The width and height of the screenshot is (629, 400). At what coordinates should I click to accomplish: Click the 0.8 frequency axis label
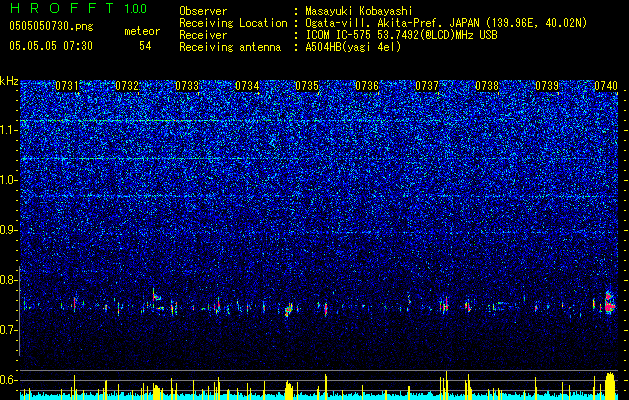(7, 280)
